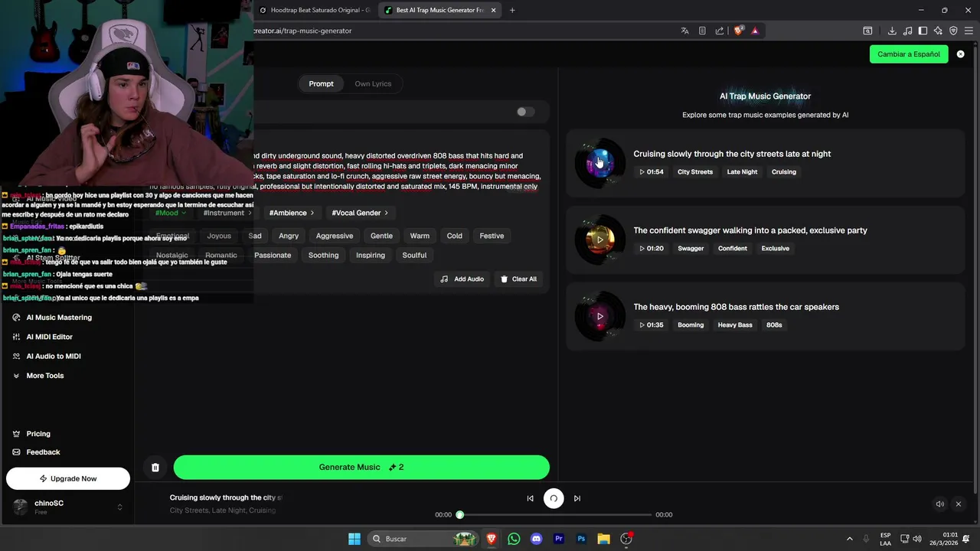Click 01:35 play duration on third example

click(651, 325)
